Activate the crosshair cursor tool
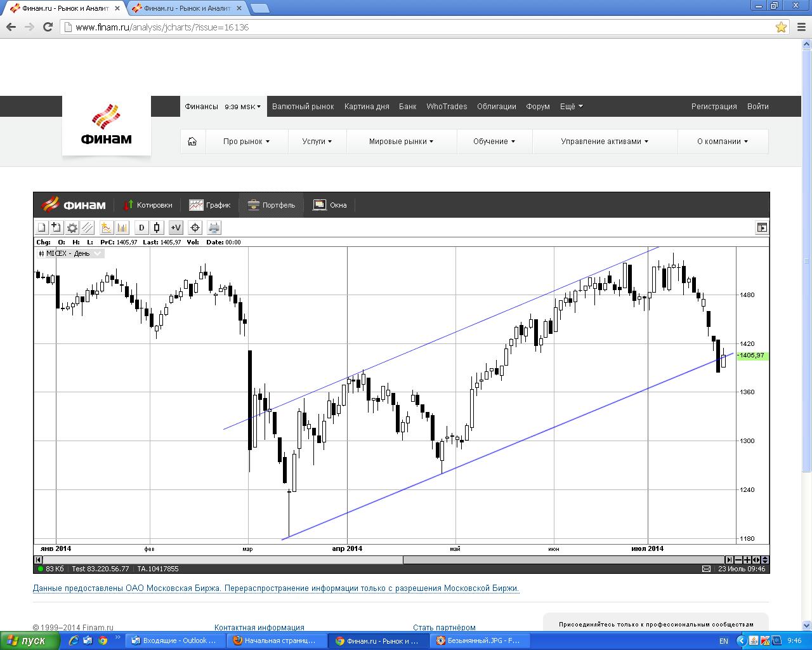 [195, 227]
